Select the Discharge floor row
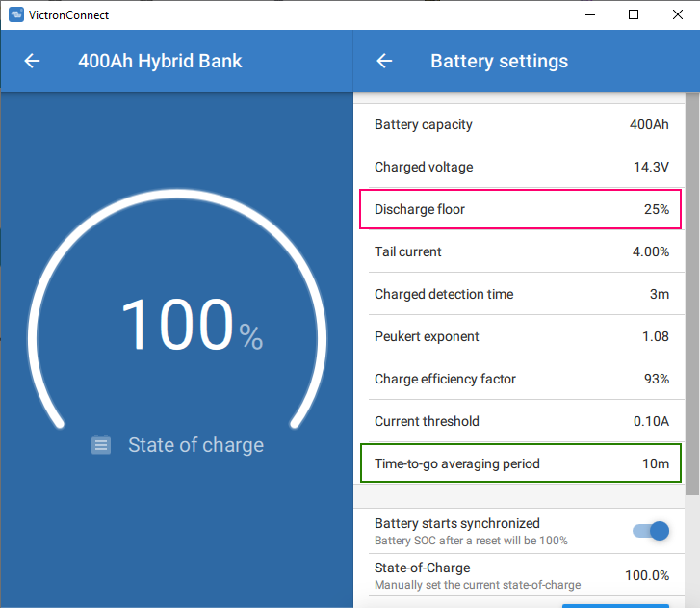Viewport: 700px width, 608px height. (x=521, y=209)
